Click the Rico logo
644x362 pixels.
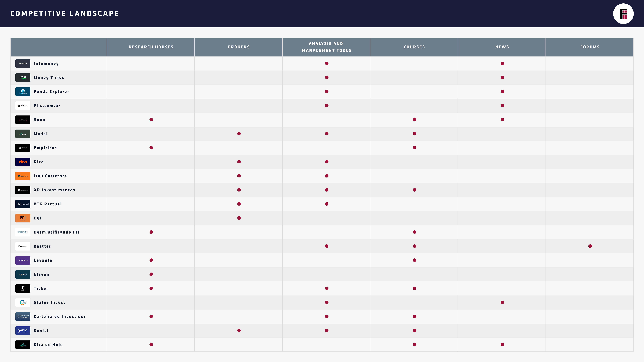(23, 162)
